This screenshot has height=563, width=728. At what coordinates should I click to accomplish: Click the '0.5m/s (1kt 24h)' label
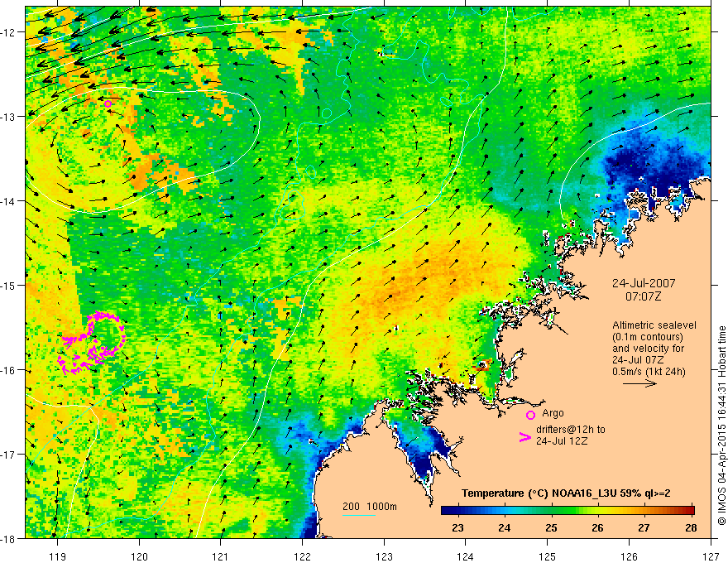click(x=649, y=371)
